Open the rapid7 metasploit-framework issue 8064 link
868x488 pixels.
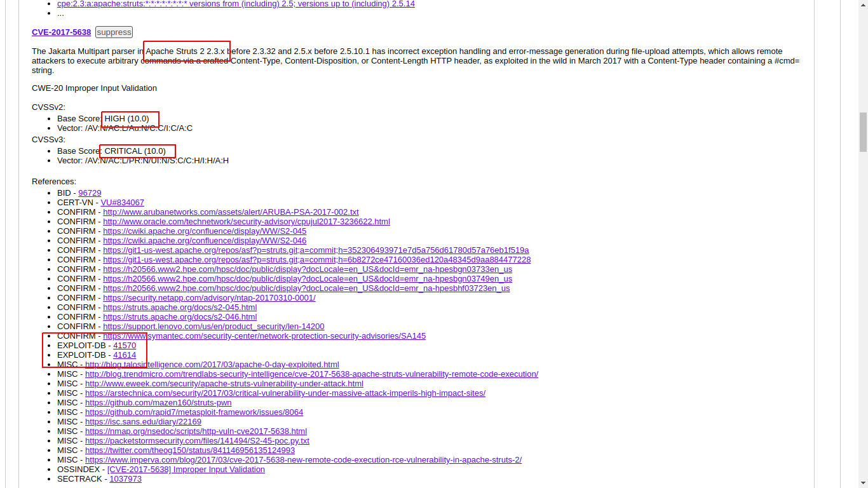(194, 412)
